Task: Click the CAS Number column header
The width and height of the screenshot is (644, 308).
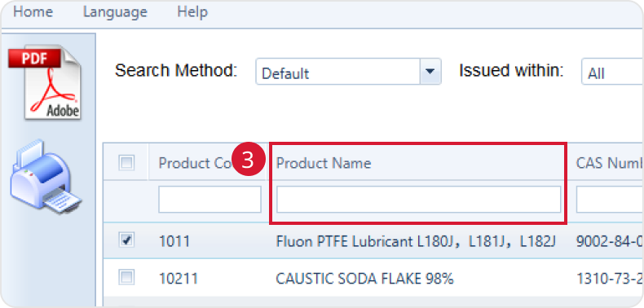Action: (x=610, y=163)
